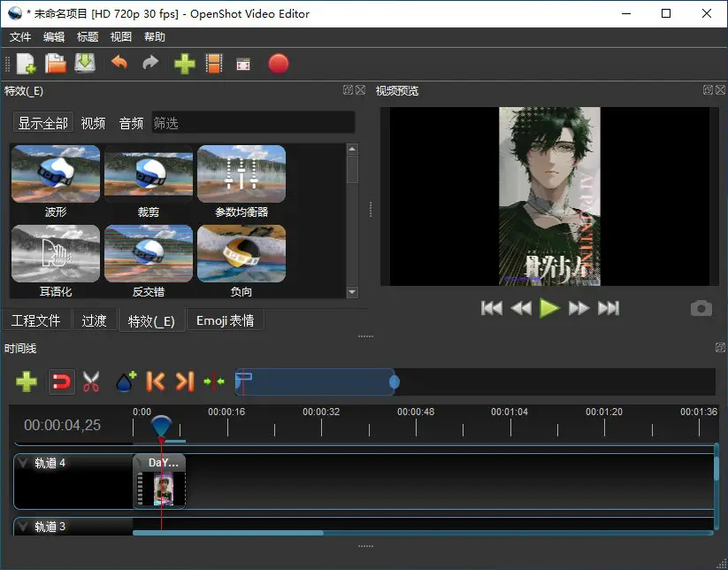This screenshot has height=570, width=728.
Task: Add a marker with the blue droplet icon
Action: click(124, 381)
